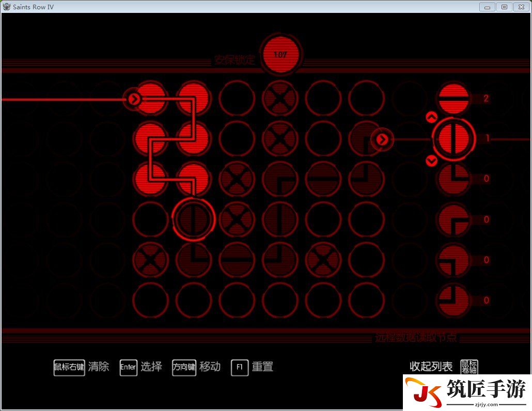The width and height of the screenshot is (532, 411).
Task: Click the F1 key hint
Action: [240, 368]
